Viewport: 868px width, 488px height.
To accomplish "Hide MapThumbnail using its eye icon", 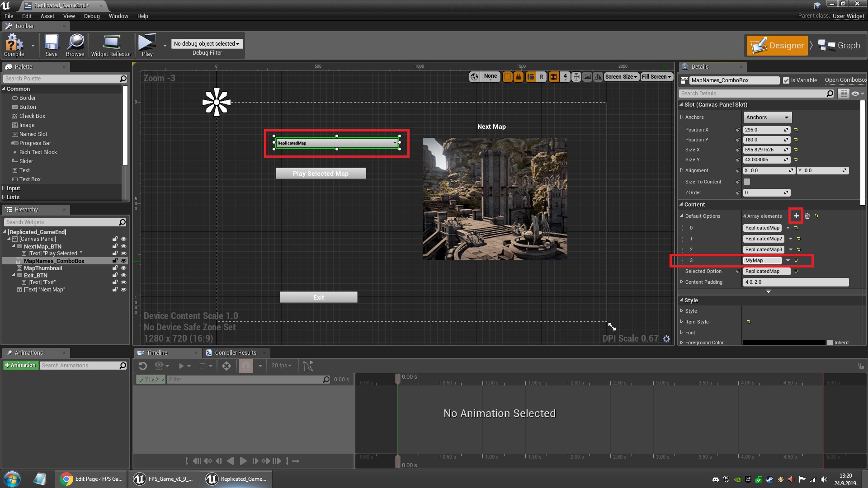I will click(123, 268).
